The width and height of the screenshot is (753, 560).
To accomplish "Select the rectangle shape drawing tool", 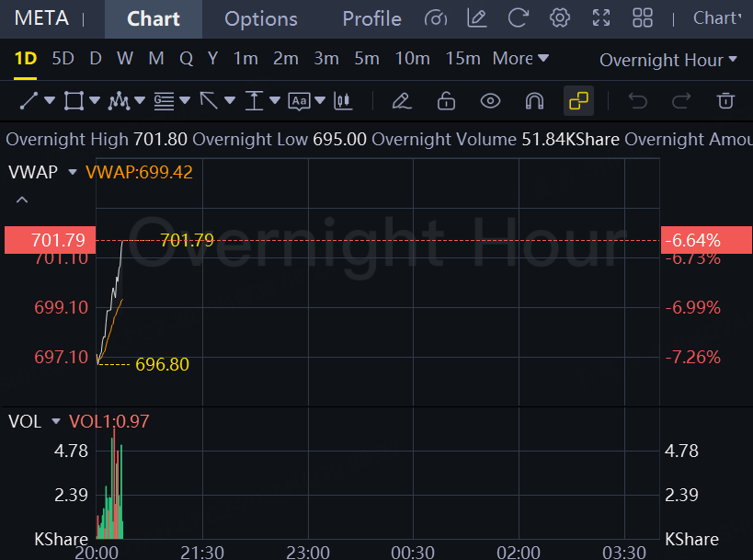I will [74, 101].
